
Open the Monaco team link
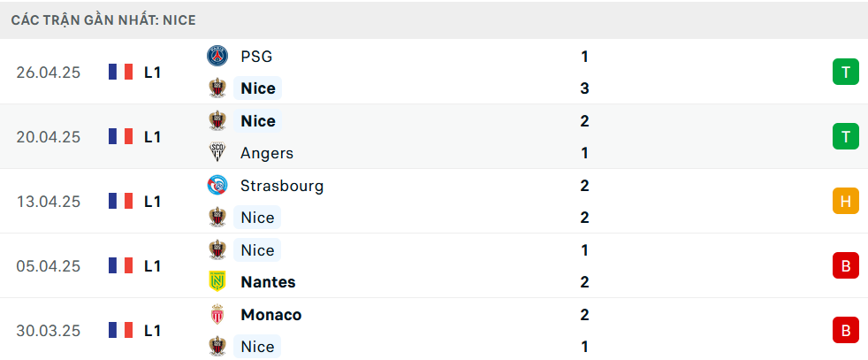271,315
